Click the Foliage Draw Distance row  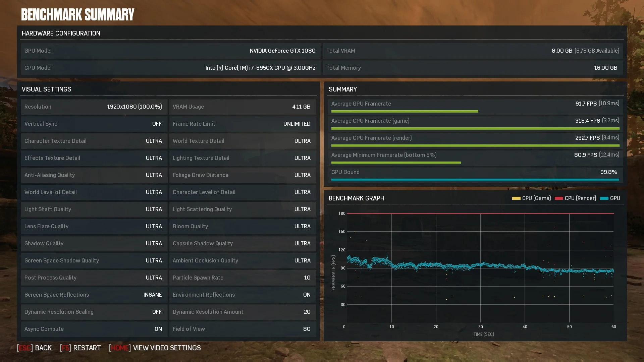(243, 175)
